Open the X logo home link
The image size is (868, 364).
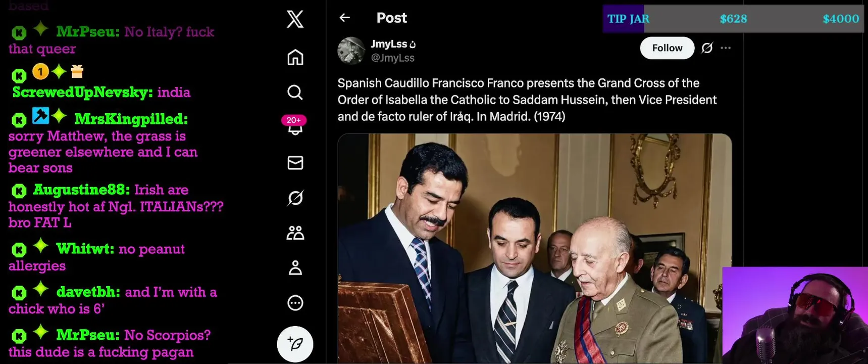(295, 19)
